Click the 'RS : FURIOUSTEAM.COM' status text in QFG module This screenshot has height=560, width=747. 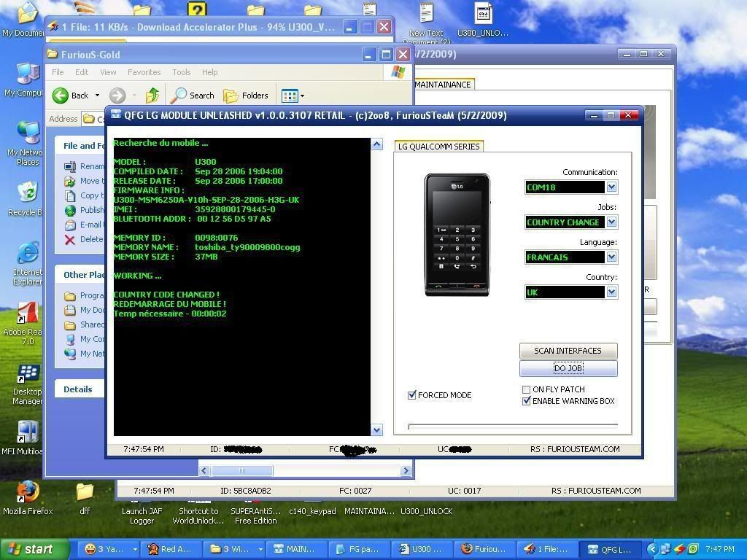tap(575, 449)
